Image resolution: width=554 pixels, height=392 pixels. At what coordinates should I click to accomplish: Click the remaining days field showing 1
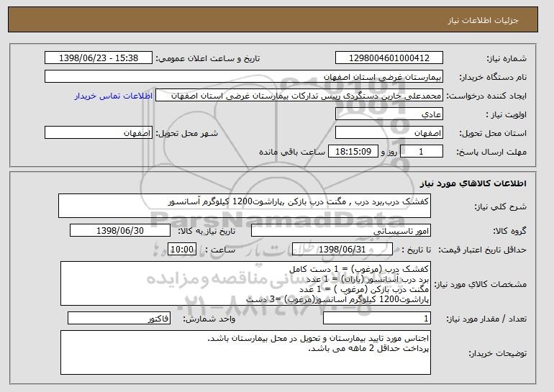(x=421, y=152)
